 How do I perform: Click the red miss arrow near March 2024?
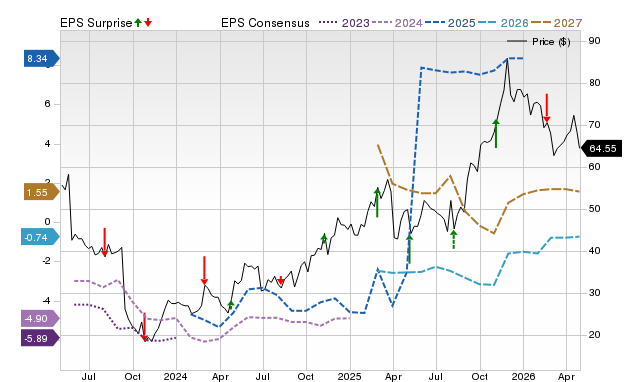click(x=204, y=270)
